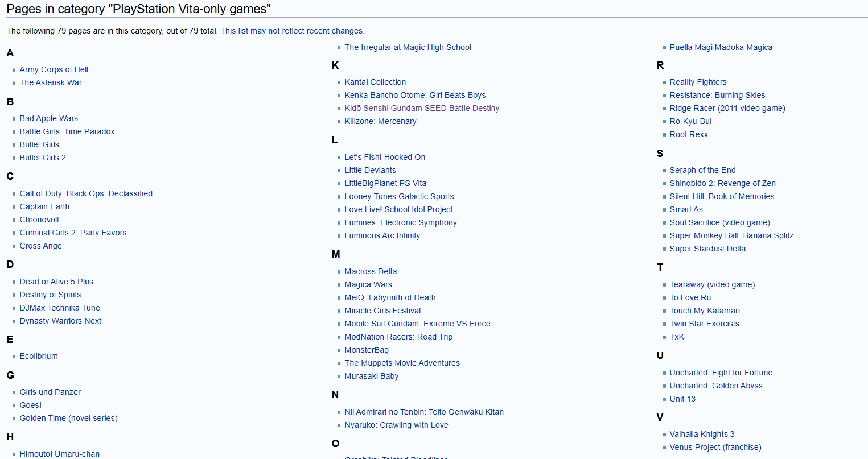
Task: Go to The Muppets Movie Adventures
Action: [x=402, y=363]
